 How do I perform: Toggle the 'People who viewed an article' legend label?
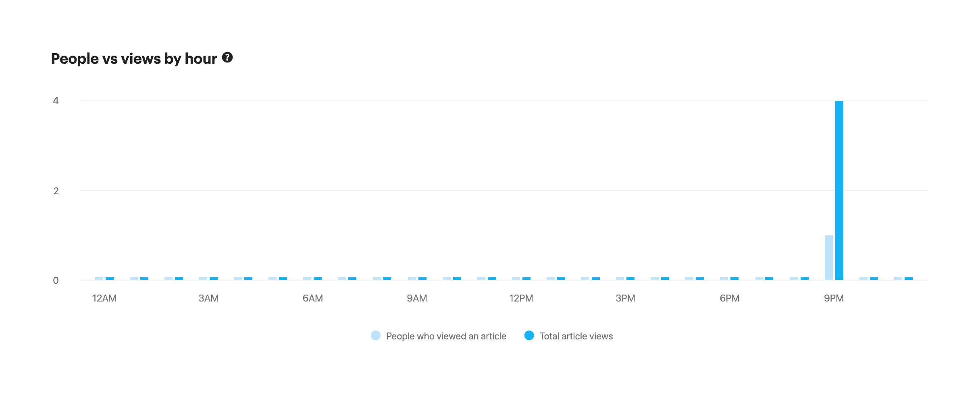(x=446, y=336)
